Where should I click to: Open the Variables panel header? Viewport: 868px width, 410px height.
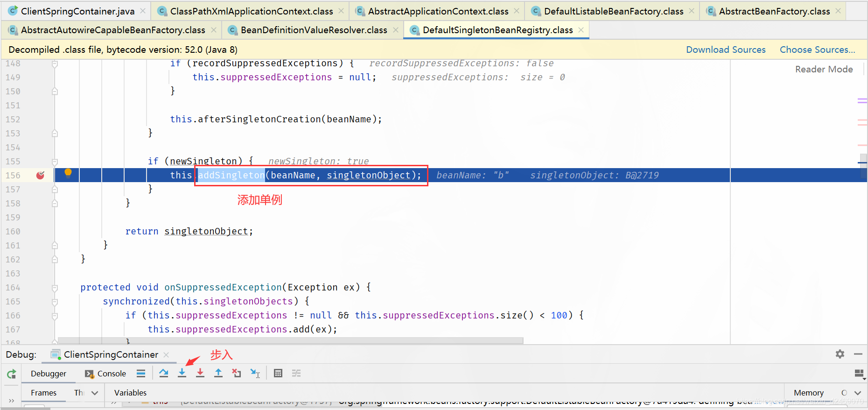click(130, 393)
